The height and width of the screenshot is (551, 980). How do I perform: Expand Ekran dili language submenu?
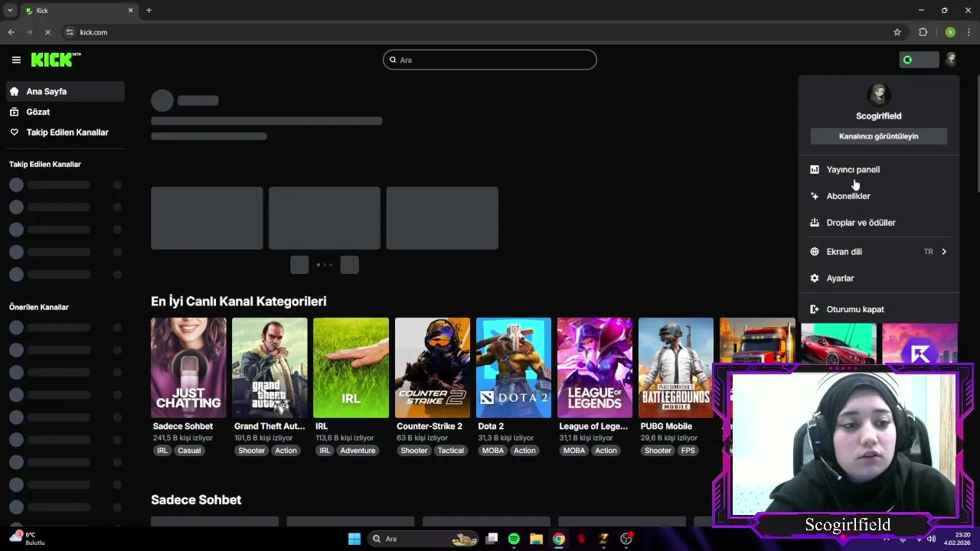point(878,252)
